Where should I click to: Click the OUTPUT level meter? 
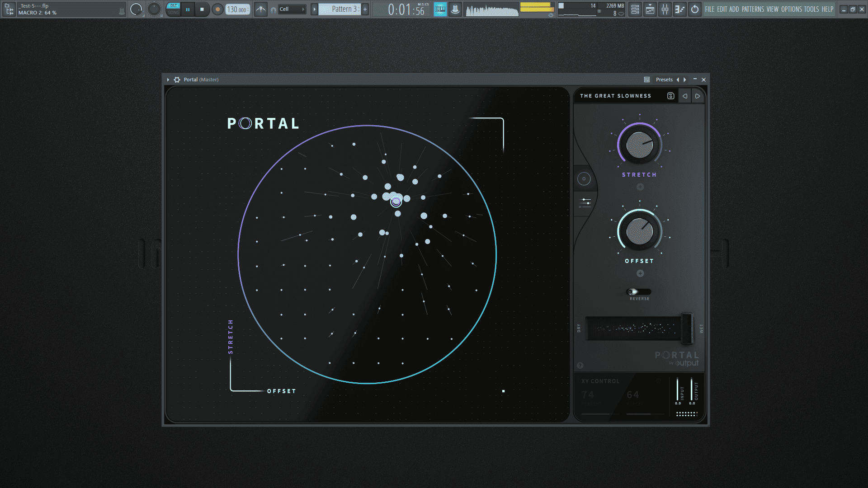692,389
